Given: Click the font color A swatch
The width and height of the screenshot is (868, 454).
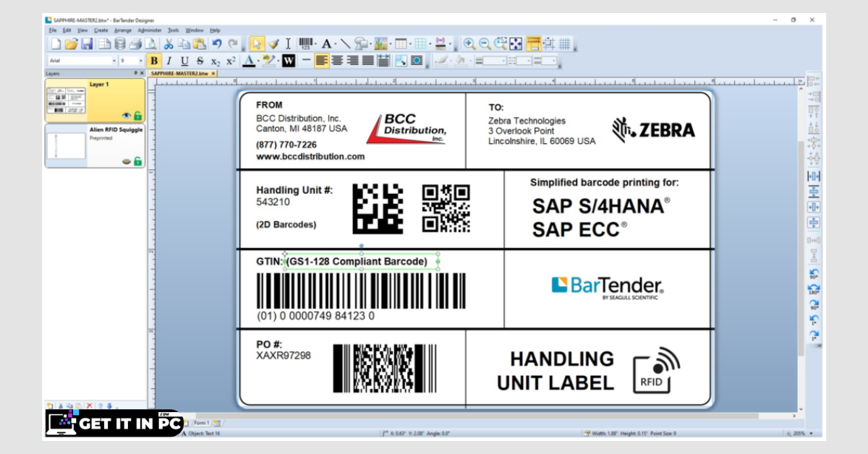Looking at the screenshot, I should click(249, 61).
